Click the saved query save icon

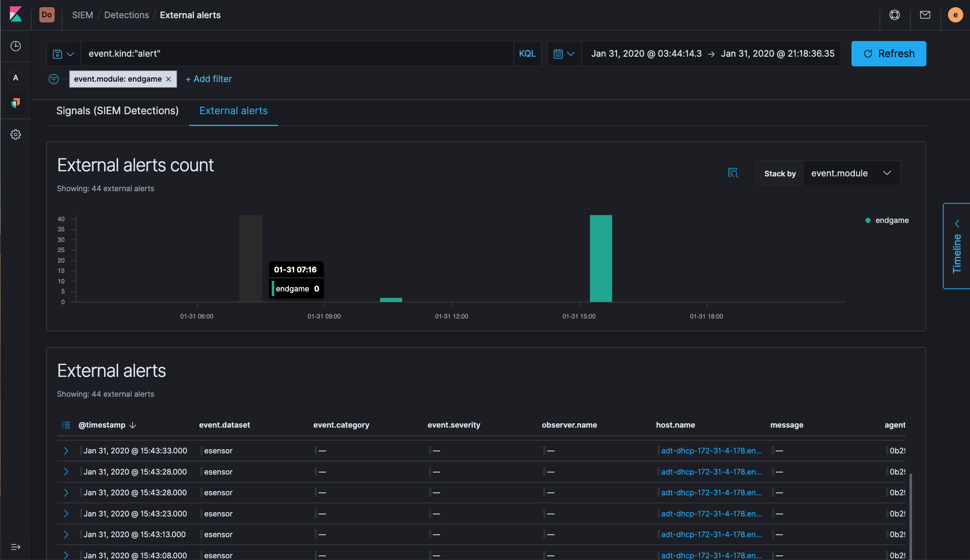[58, 53]
